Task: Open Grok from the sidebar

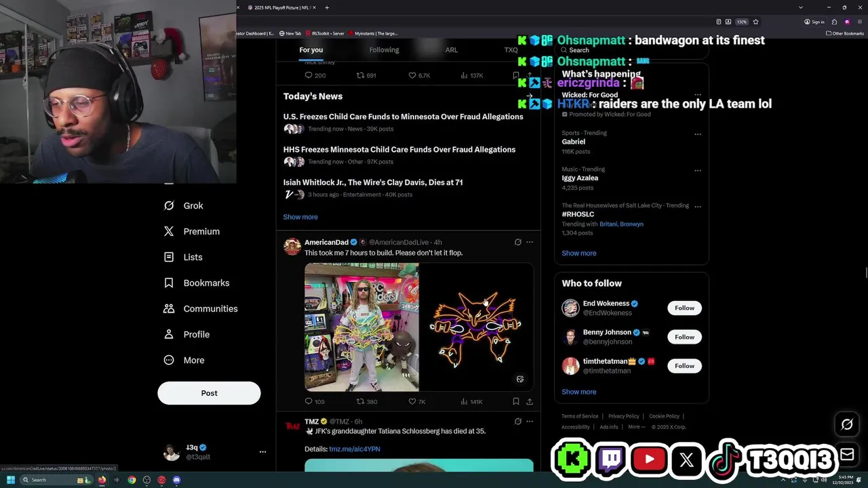Action: click(183, 205)
